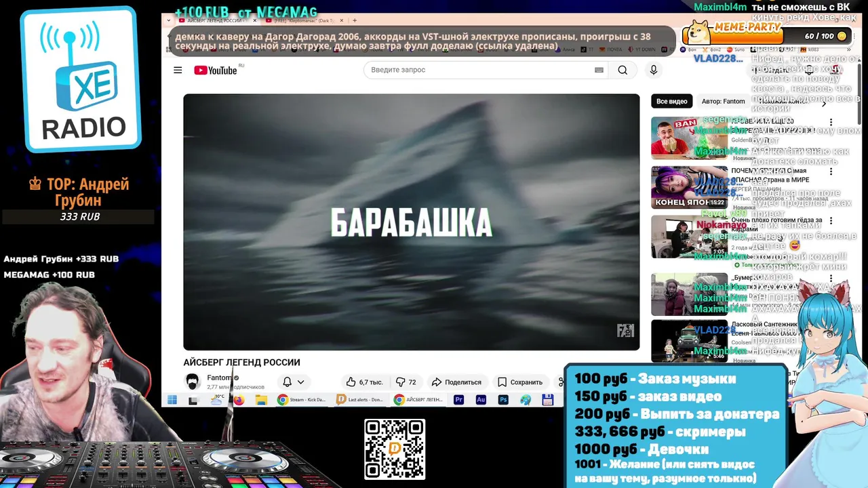Select the Все видео chip
The width and height of the screenshot is (868, 488).
pos(672,102)
